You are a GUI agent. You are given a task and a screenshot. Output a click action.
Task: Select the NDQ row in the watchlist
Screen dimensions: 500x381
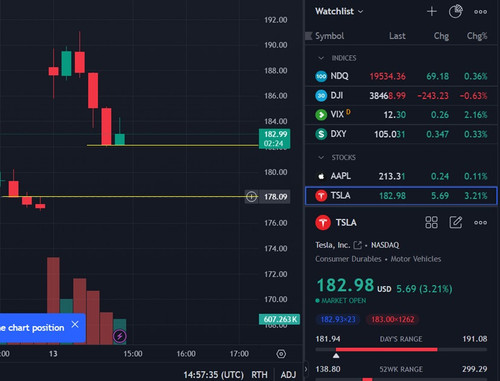(401, 76)
